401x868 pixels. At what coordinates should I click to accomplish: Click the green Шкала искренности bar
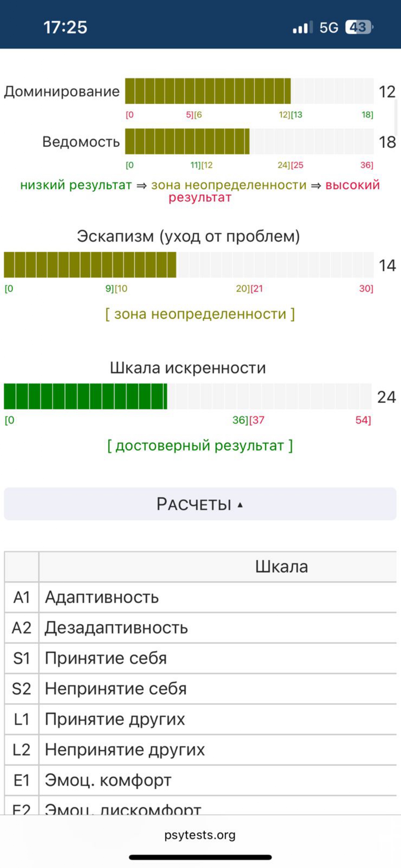point(187,396)
